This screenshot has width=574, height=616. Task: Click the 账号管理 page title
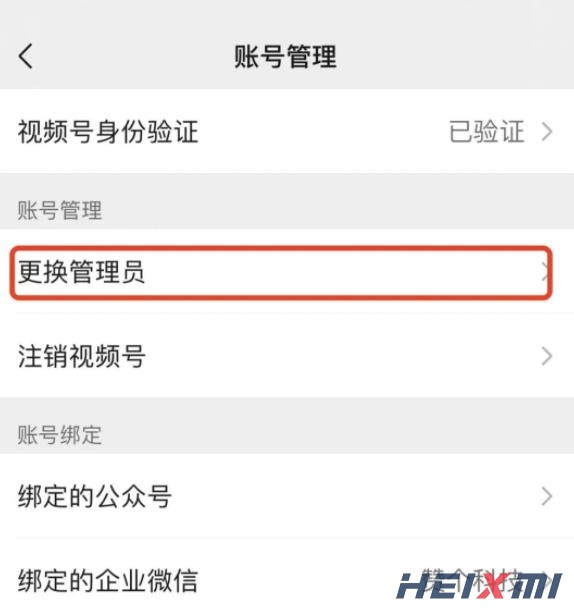286,57
